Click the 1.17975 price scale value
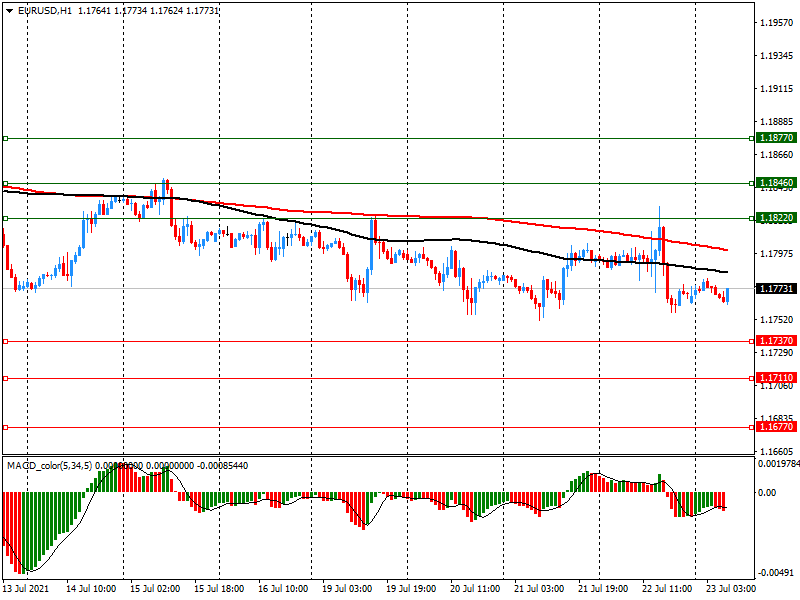The width and height of the screenshot is (800, 600). (x=777, y=254)
